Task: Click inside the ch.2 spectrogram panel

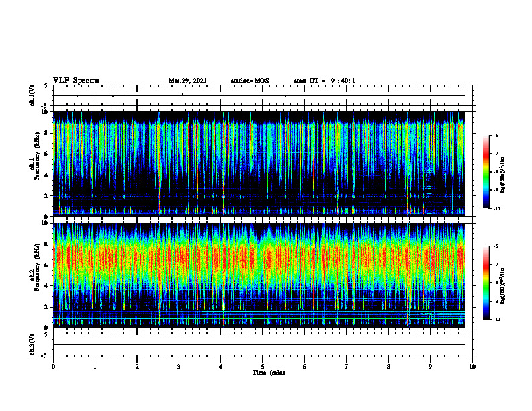Action: click(x=259, y=275)
